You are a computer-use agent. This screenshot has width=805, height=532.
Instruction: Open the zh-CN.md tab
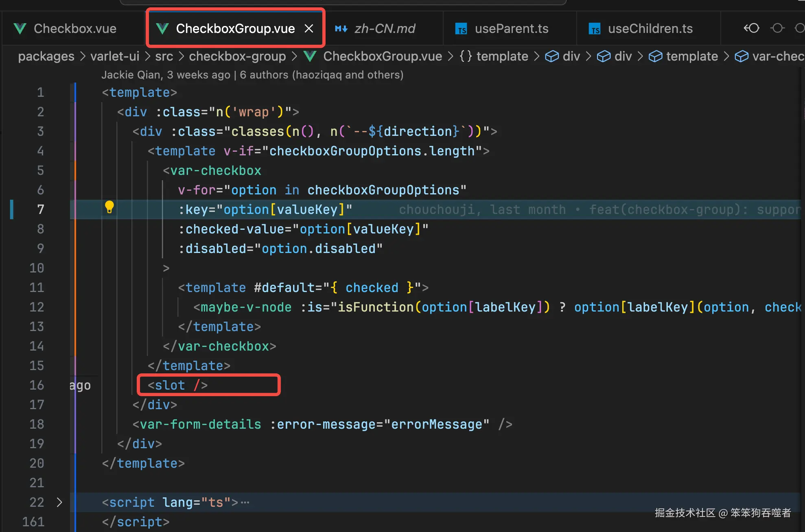pyautogui.click(x=384, y=28)
